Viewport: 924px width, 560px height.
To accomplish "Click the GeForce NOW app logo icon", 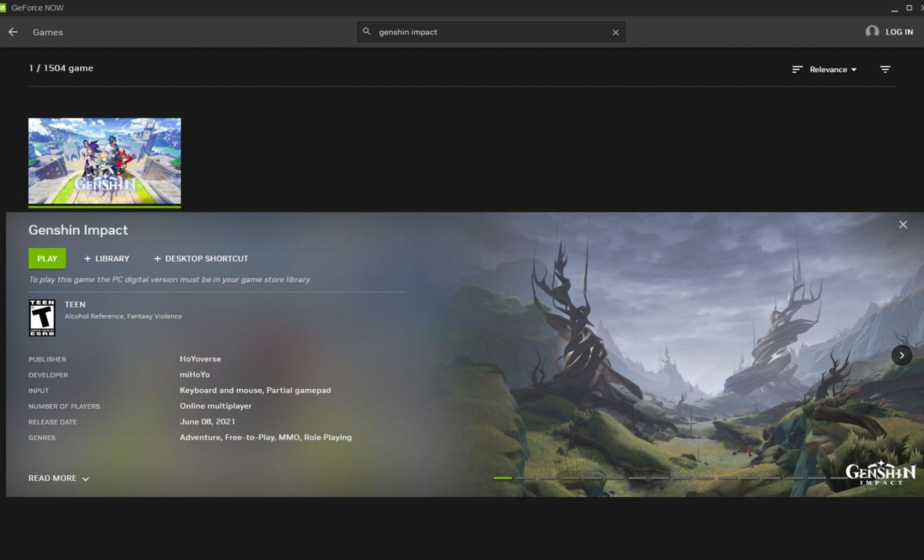I will 3,8.
